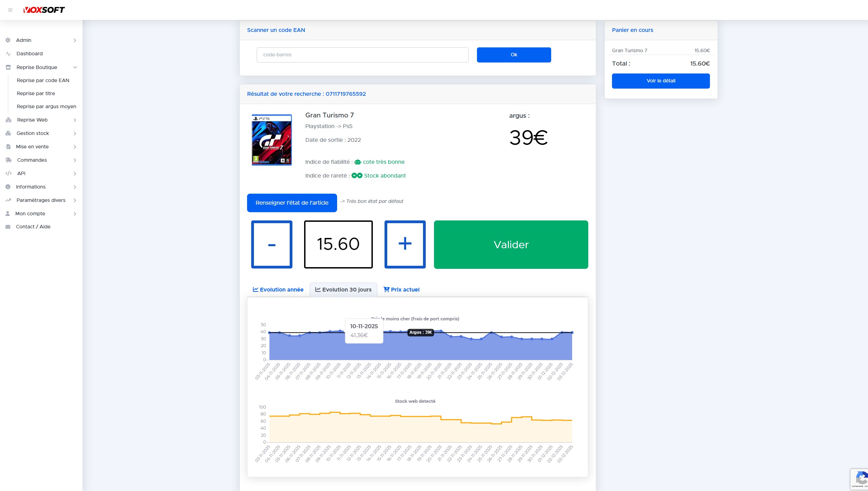
Task: Click the search result EAN 0711719765592 heading
Action: (x=306, y=94)
